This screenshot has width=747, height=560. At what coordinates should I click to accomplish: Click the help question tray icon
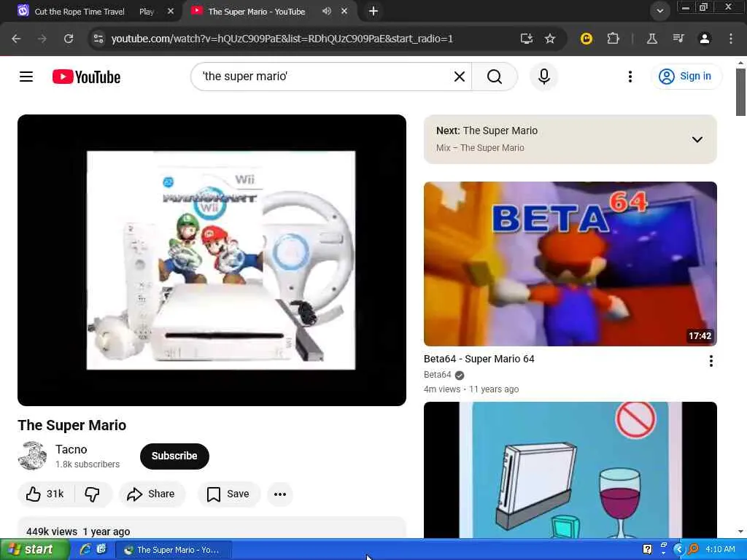click(647, 549)
